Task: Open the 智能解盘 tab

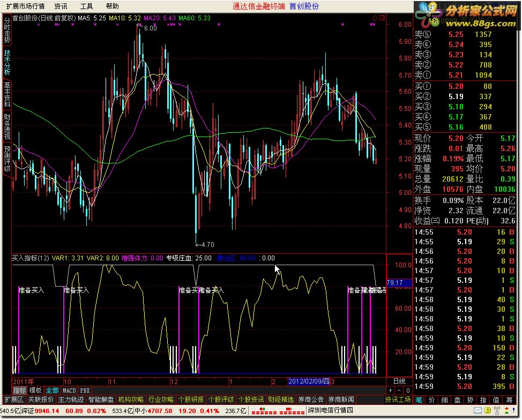Action: 101,399
